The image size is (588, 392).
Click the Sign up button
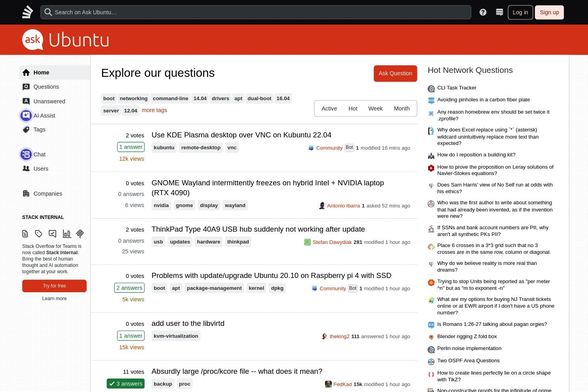pyautogui.click(x=549, y=12)
